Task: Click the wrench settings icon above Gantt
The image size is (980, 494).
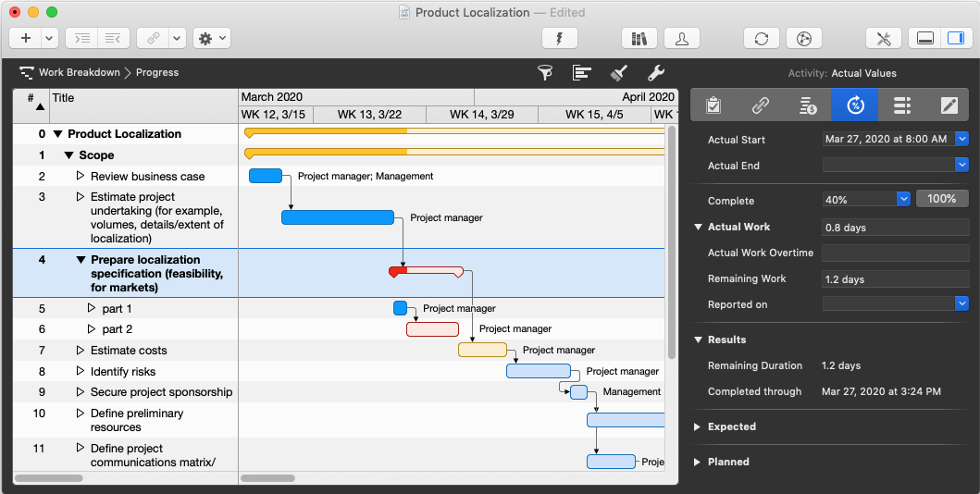Action: pyautogui.click(x=655, y=73)
